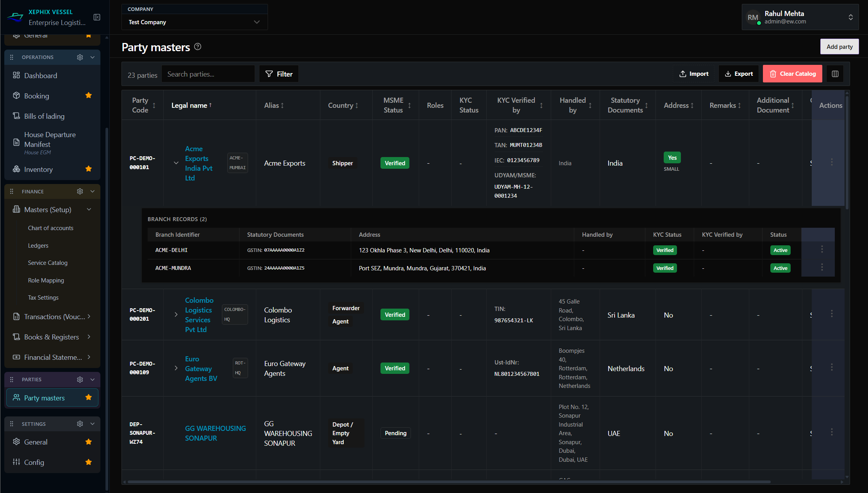
Task: Open Parties section settings gear
Action: (x=80, y=379)
